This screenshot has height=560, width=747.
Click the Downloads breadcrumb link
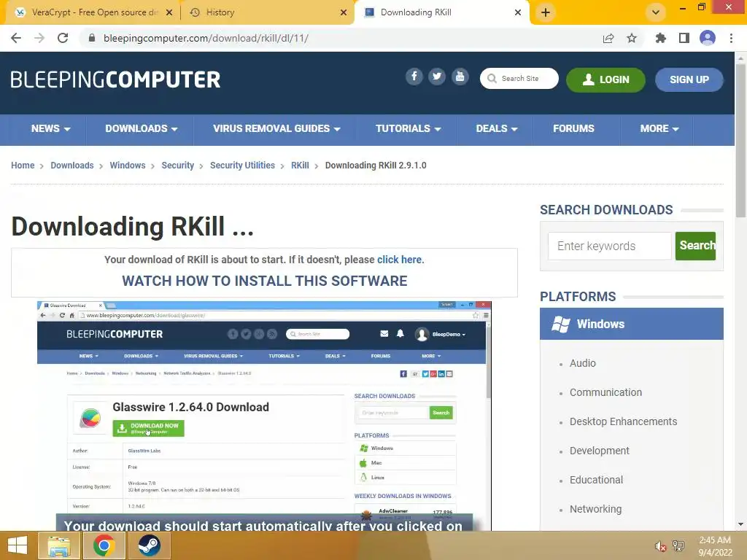pyautogui.click(x=72, y=166)
